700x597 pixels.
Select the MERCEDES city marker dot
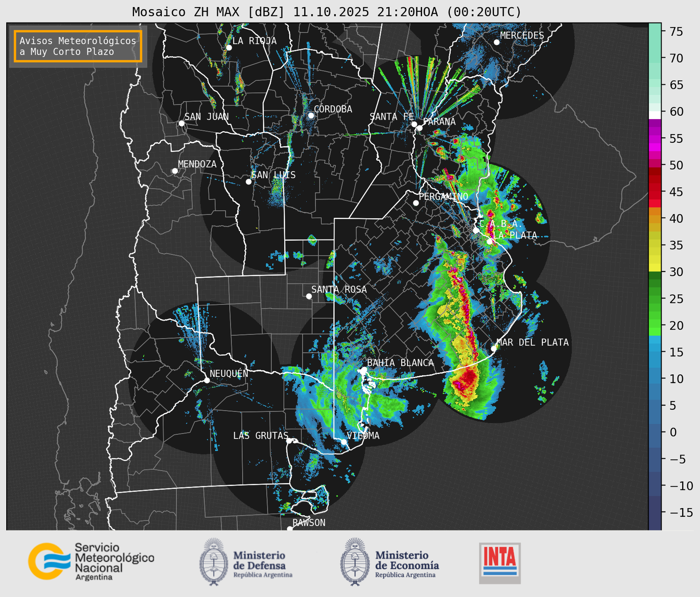[496, 42]
